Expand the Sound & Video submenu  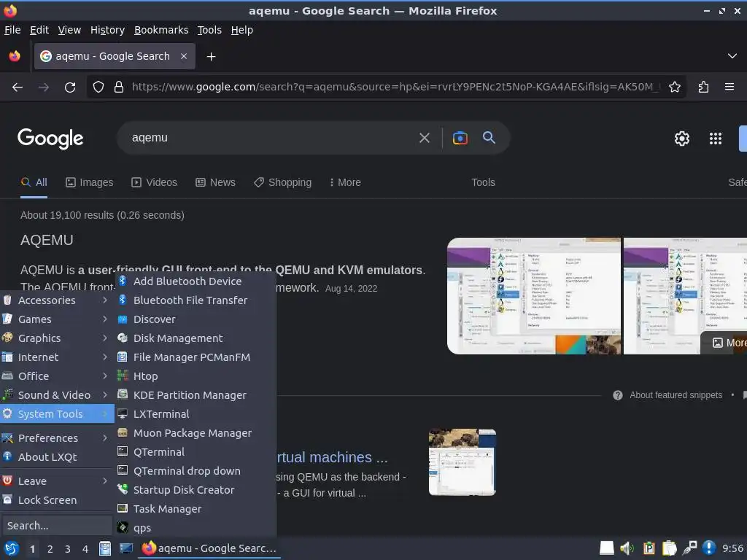click(x=57, y=395)
